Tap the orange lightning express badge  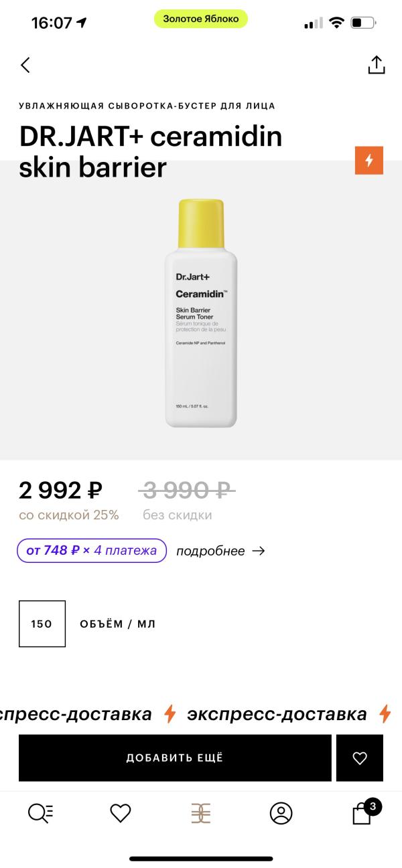pyautogui.click(x=369, y=161)
